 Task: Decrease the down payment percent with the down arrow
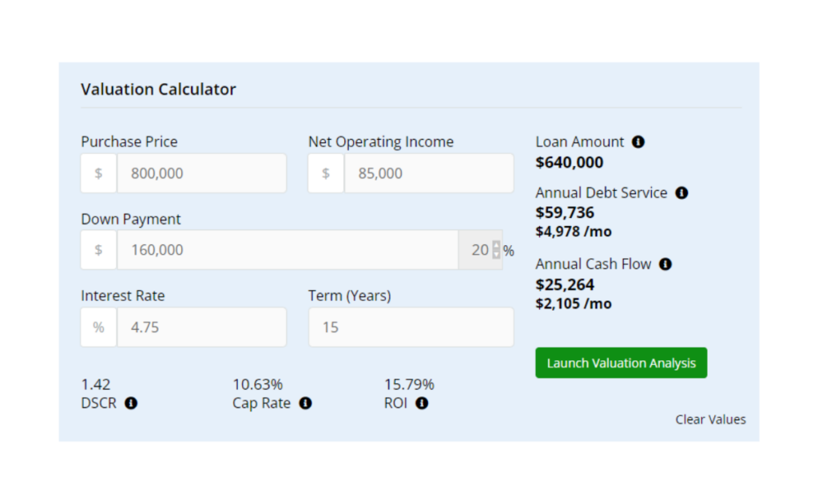pyautogui.click(x=496, y=254)
